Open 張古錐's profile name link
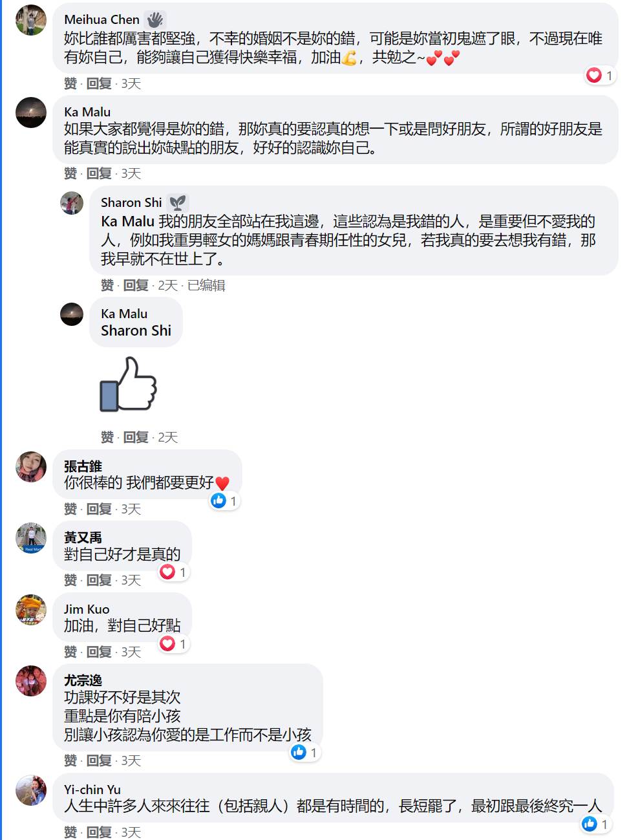 pyautogui.click(x=83, y=466)
